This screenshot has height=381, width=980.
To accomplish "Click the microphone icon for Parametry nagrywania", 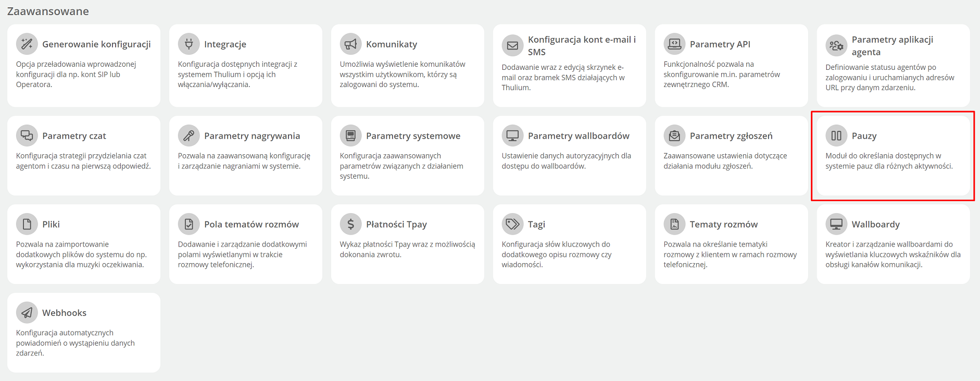I will point(189,136).
